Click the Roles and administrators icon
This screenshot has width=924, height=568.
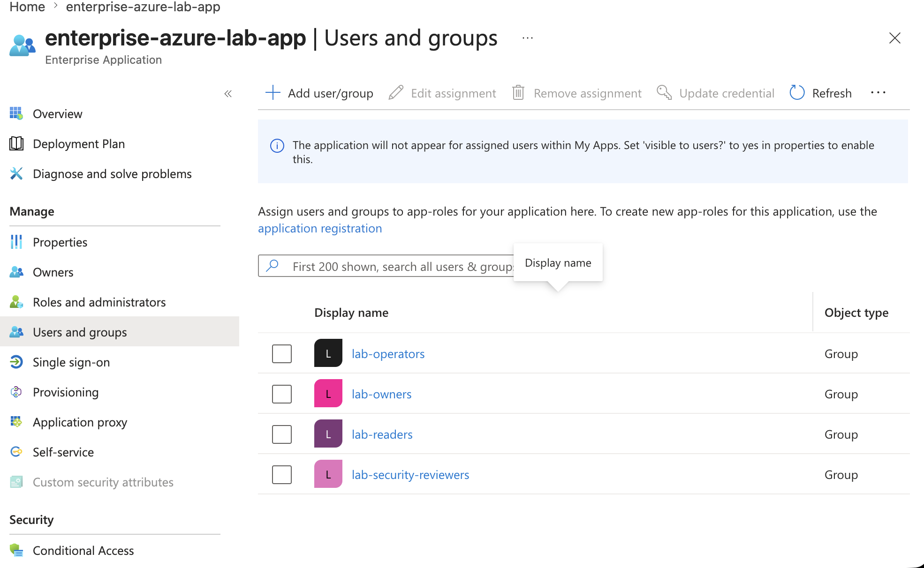[x=16, y=302]
